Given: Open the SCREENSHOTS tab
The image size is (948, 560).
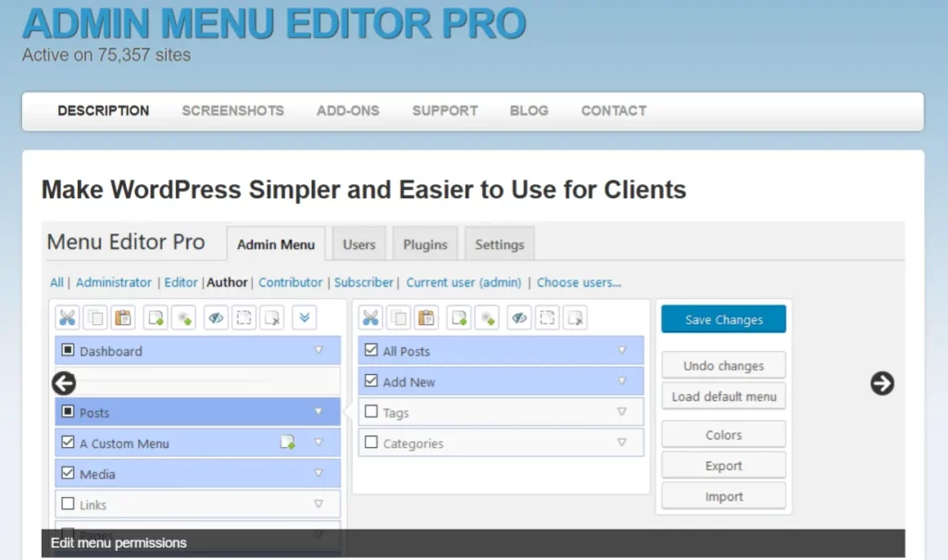Looking at the screenshot, I should click(232, 110).
